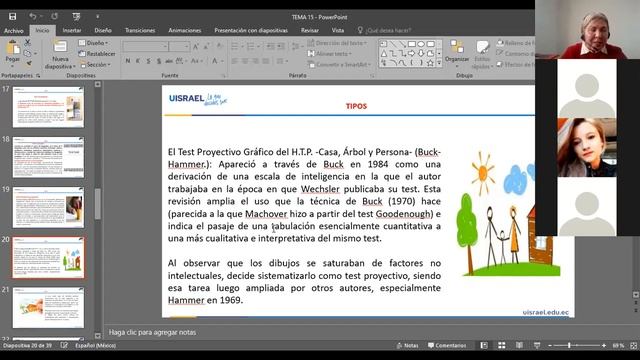
Task: Click 'Haga clic para agregar notas' area
Action: pos(152,332)
